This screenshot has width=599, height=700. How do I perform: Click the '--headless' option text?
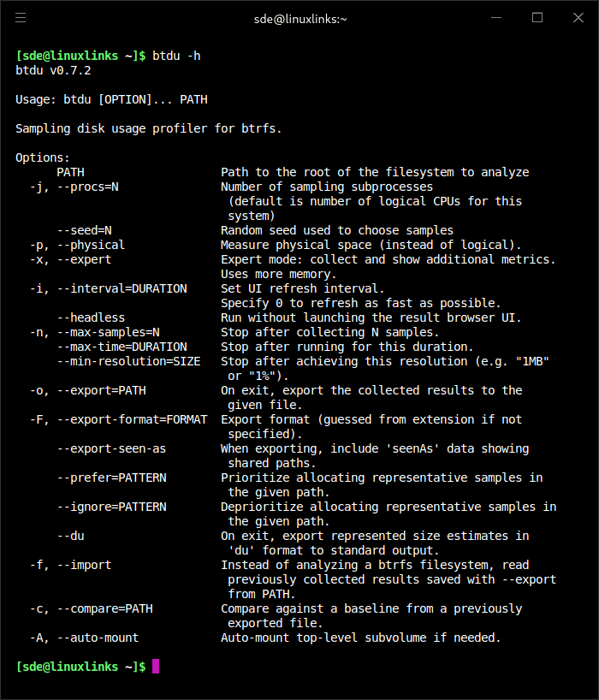pyautogui.click(x=91, y=317)
